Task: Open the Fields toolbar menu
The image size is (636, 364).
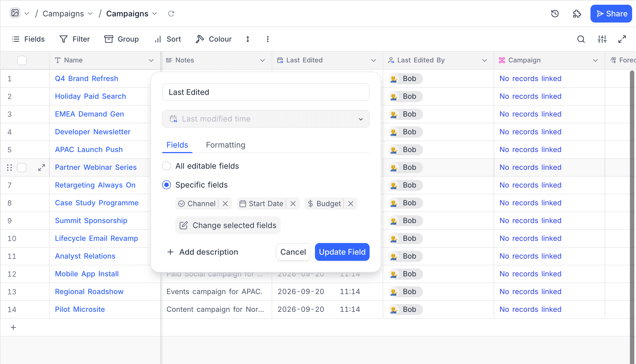Action: pos(28,39)
